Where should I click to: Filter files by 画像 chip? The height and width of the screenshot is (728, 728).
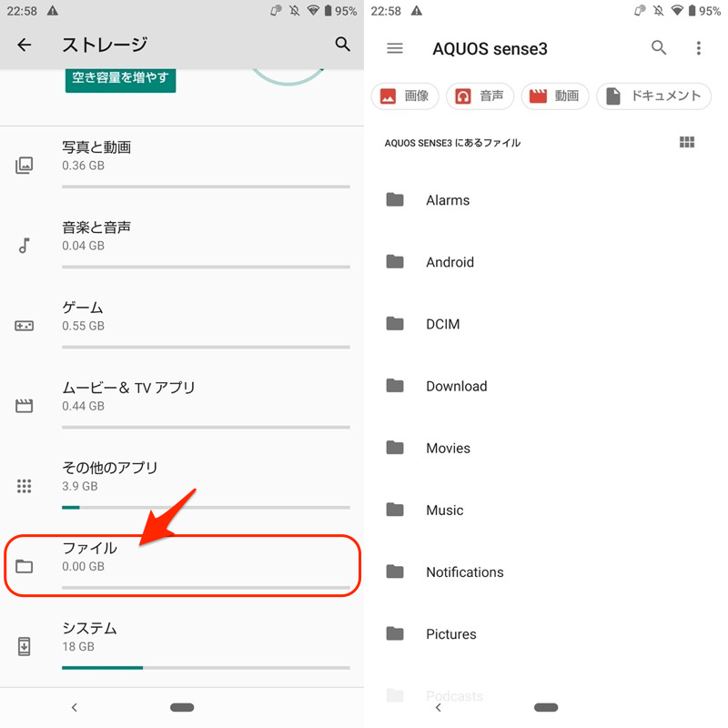(406, 96)
